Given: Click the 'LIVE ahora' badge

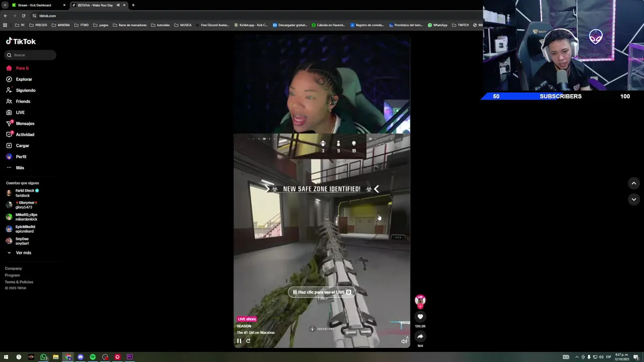Looking at the screenshot, I should [x=247, y=319].
